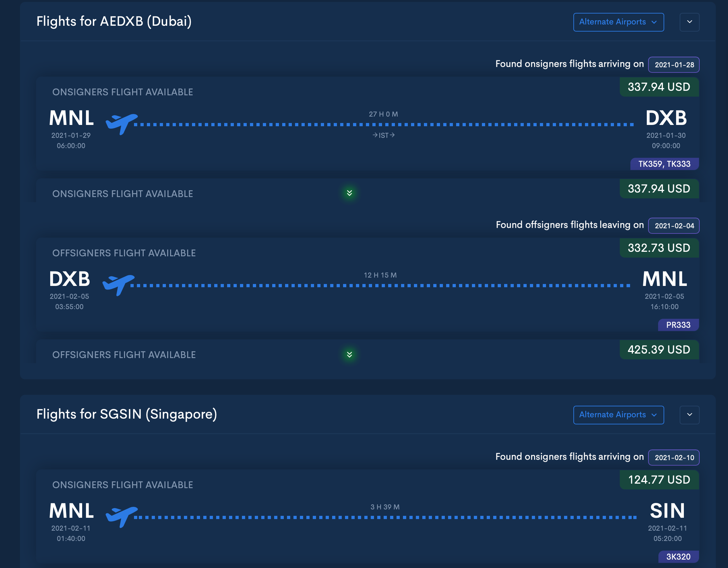The width and height of the screenshot is (728, 568).
Task: Open Alternate Airports dropdown for Singapore
Action: coord(618,415)
